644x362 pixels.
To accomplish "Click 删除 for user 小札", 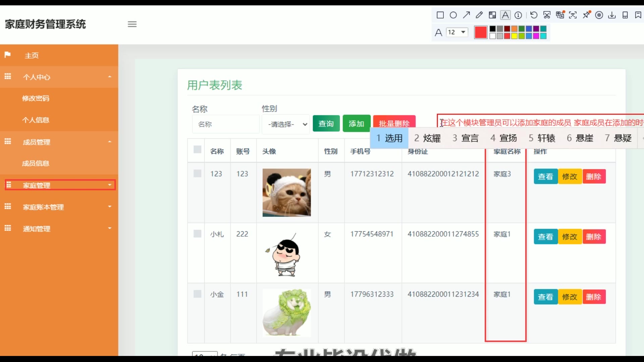I will click(x=594, y=237).
